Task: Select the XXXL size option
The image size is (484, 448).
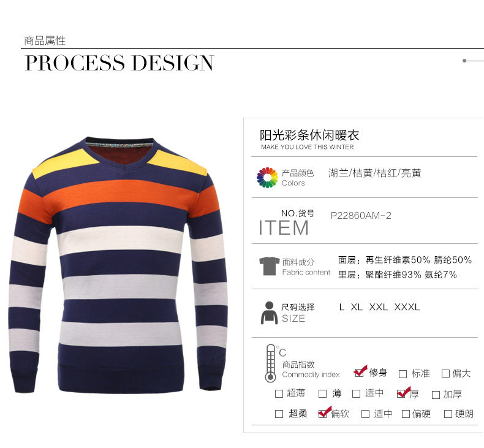Action: click(407, 307)
